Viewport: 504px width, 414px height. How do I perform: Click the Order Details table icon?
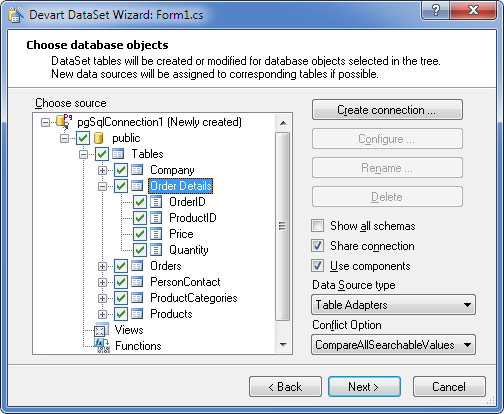pyautogui.click(x=137, y=186)
